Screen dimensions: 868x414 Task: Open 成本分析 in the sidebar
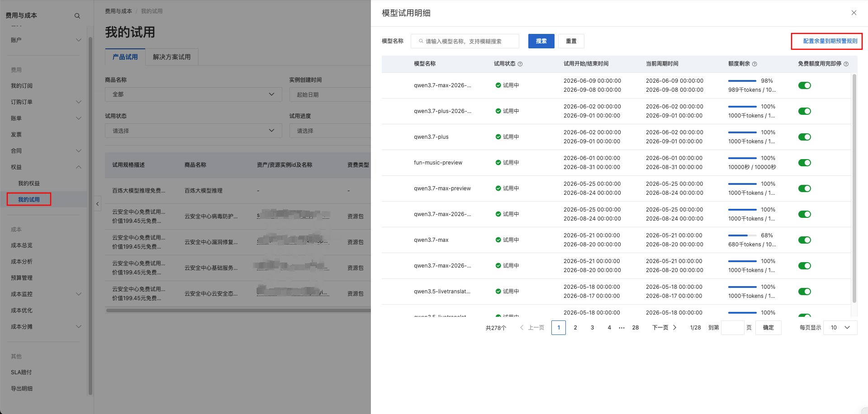[22, 262]
